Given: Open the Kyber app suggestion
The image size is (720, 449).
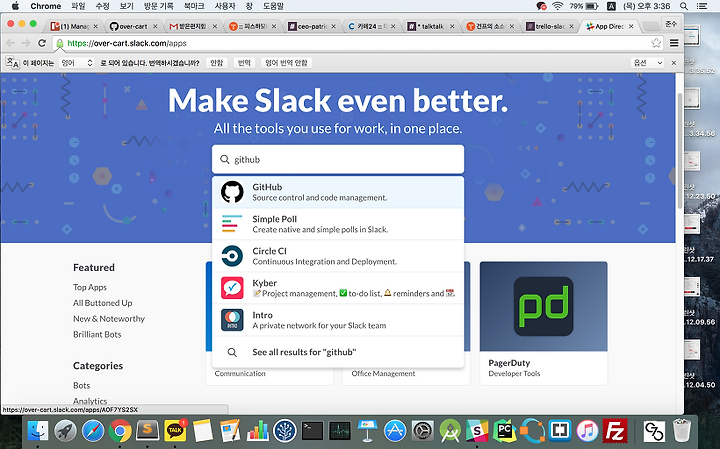Looking at the screenshot, I should [x=338, y=288].
